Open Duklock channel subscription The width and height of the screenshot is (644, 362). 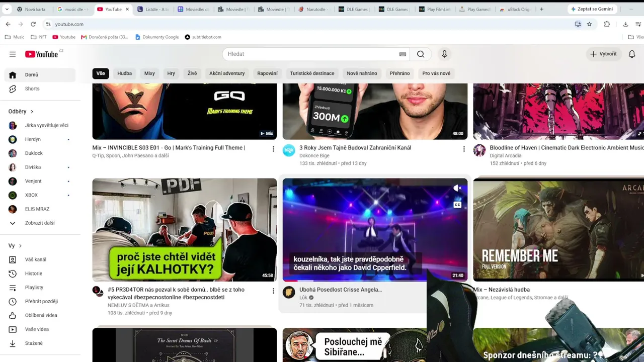[40, 153]
